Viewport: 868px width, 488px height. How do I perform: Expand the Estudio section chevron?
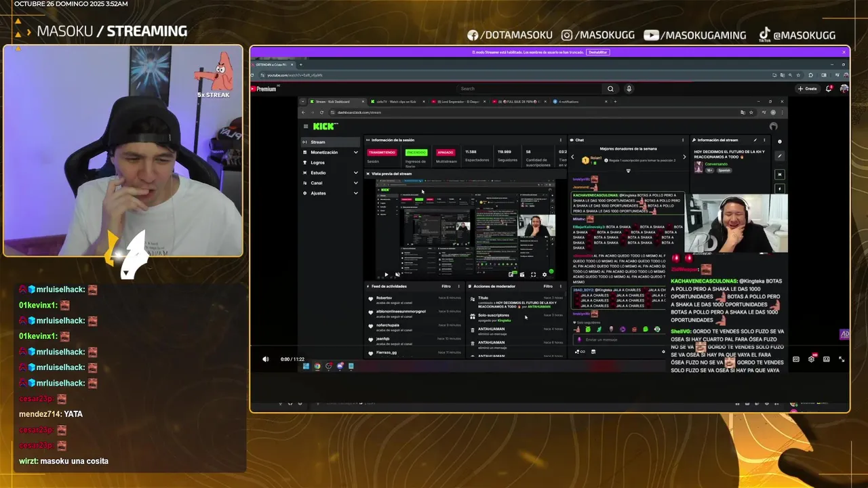click(355, 173)
